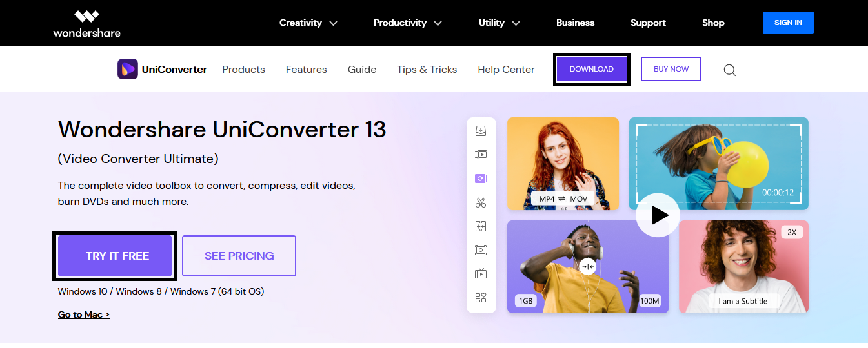This screenshot has width=868, height=348.
Task: Click the man with headphones thumbnail
Action: pos(588,267)
